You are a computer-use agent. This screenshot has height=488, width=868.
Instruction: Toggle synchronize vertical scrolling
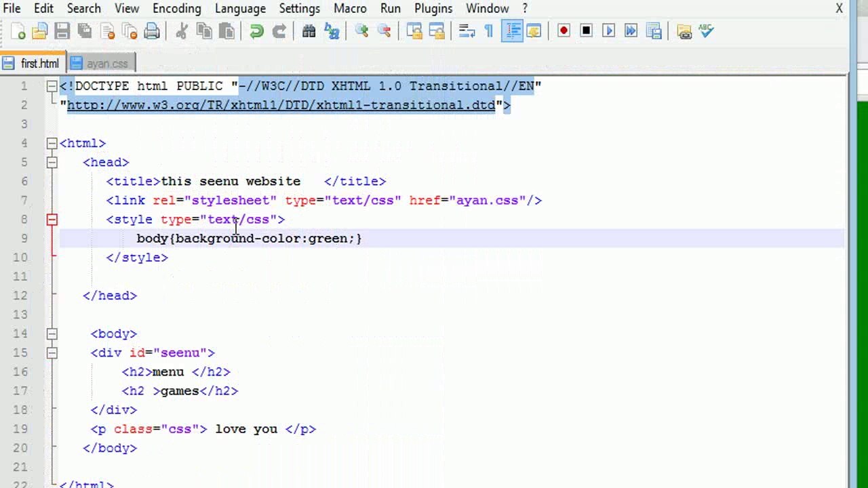tap(414, 31)
